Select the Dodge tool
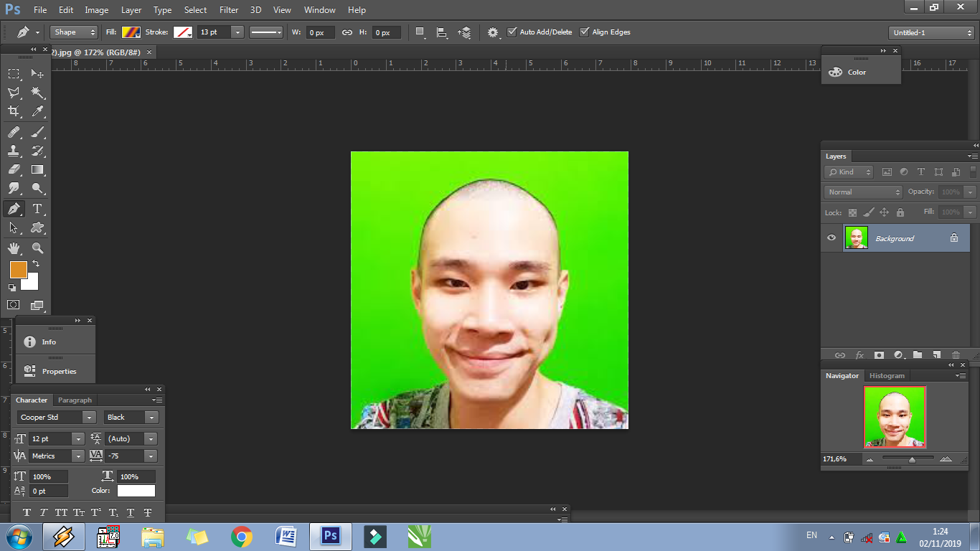 pyautogui.click(x=37, y=188)
